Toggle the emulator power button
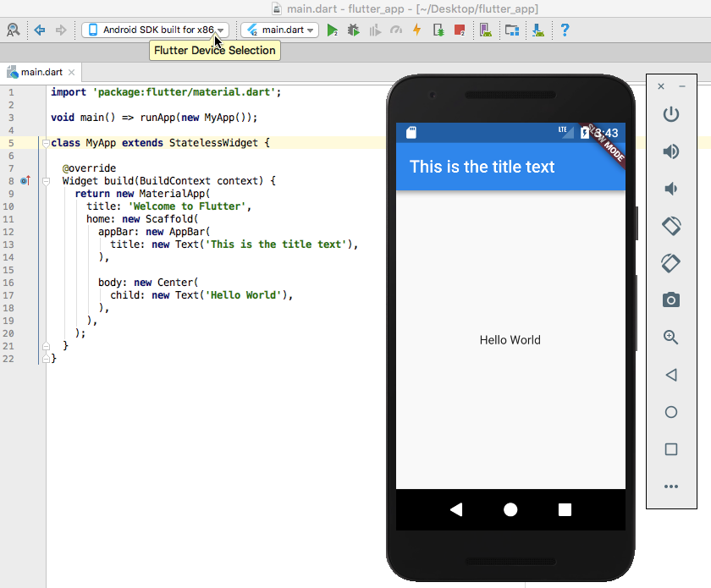The width and height of the screenshot is (711, 588). [x=670, y=114]
